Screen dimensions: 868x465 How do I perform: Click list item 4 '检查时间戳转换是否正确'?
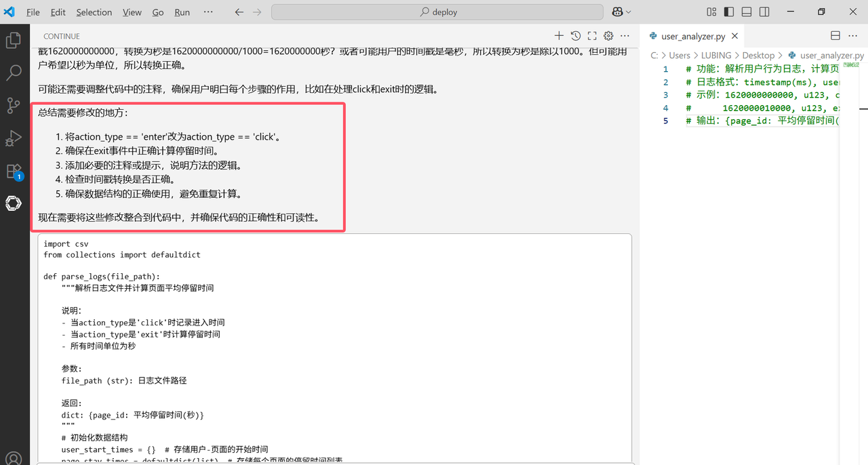121,180
